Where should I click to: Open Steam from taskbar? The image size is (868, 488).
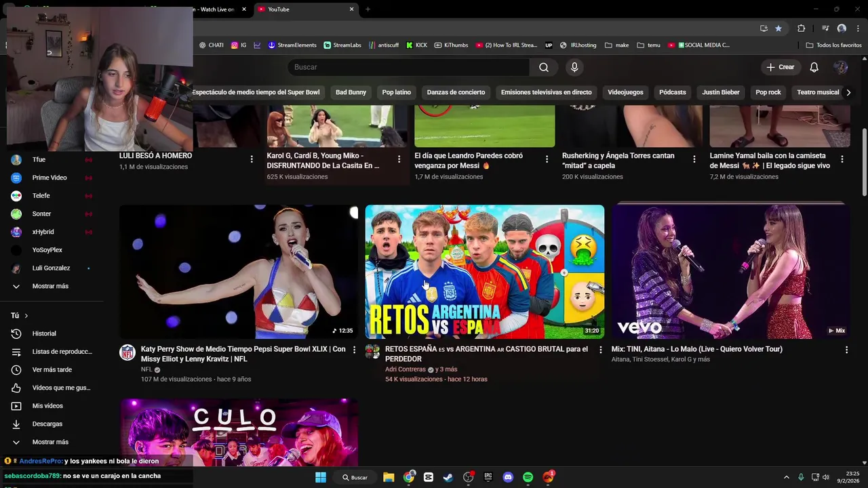[x=448, y=477]
